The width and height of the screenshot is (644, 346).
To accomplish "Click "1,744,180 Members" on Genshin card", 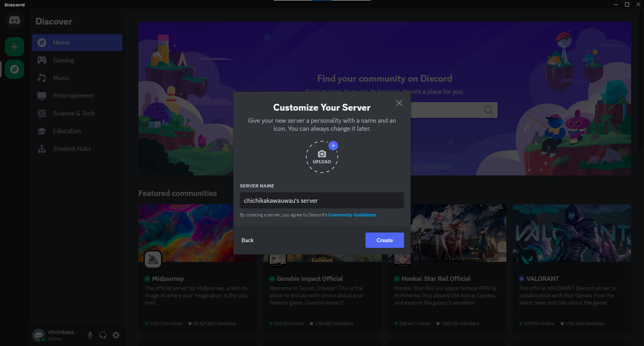I will coord(334,323).
